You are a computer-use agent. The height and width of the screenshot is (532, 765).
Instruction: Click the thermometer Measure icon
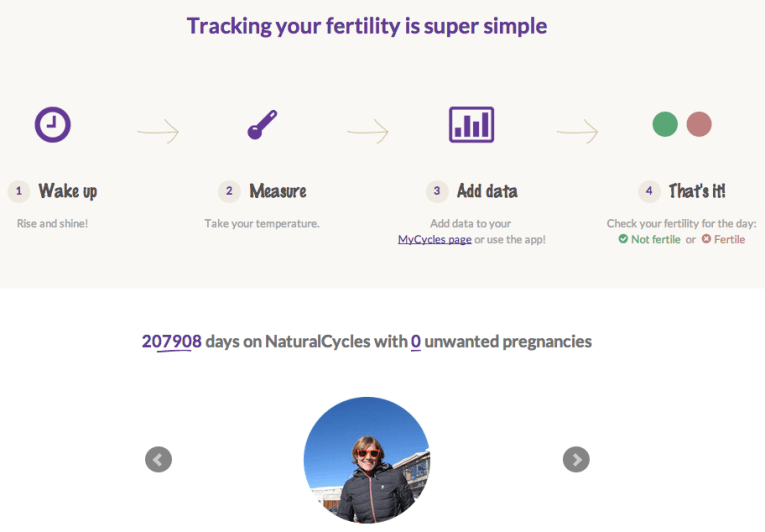tap(262, 124)
